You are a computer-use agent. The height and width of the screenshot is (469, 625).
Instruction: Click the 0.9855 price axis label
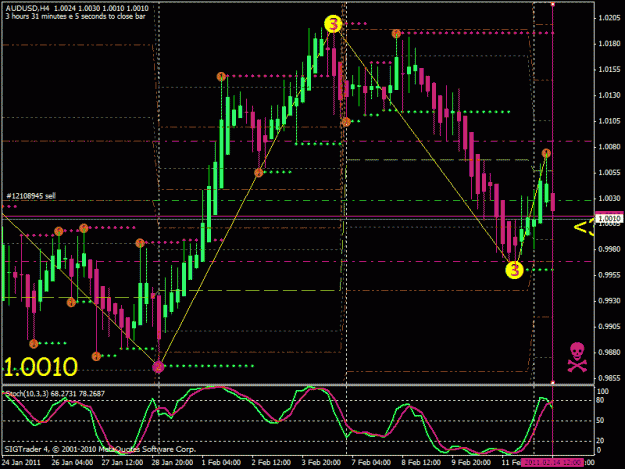609,378
